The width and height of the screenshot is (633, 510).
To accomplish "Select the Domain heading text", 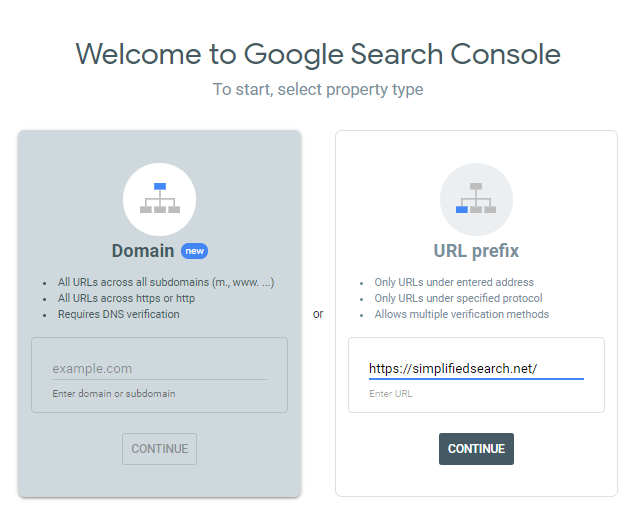I will (143, 251).
